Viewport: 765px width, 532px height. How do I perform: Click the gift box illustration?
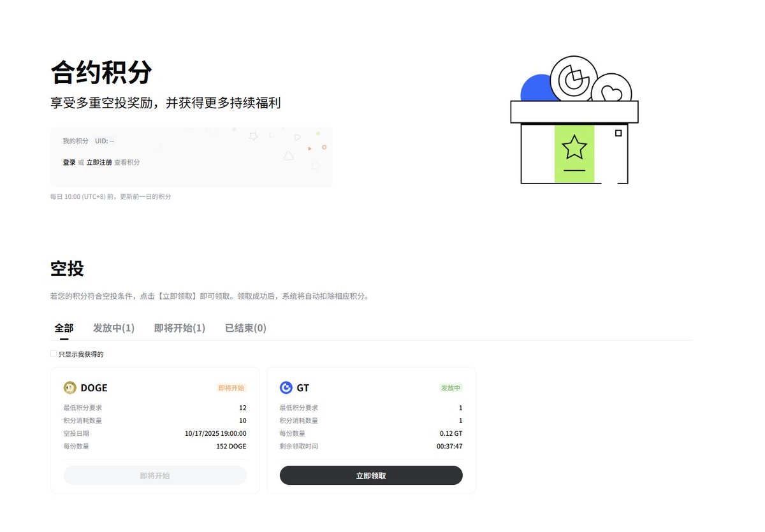coord(574,120)
